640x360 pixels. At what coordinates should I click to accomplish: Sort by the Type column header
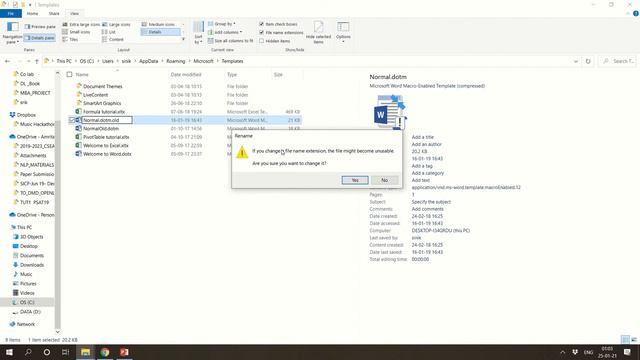tap(232, 75)
